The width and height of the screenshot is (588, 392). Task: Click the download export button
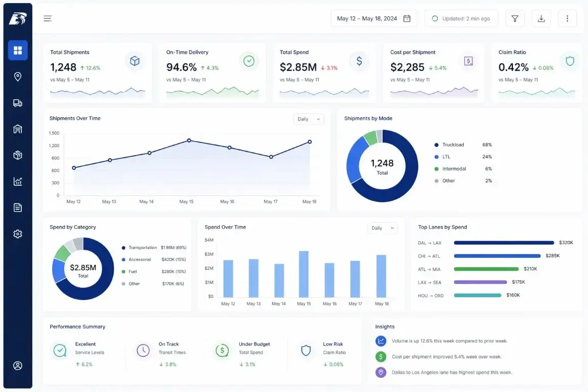click(541, 19)
